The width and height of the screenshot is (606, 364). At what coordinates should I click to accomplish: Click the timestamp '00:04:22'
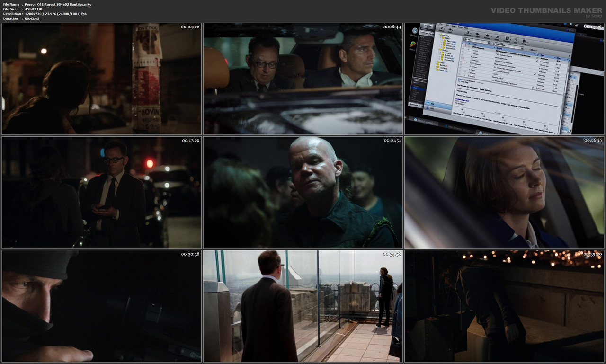190,27
